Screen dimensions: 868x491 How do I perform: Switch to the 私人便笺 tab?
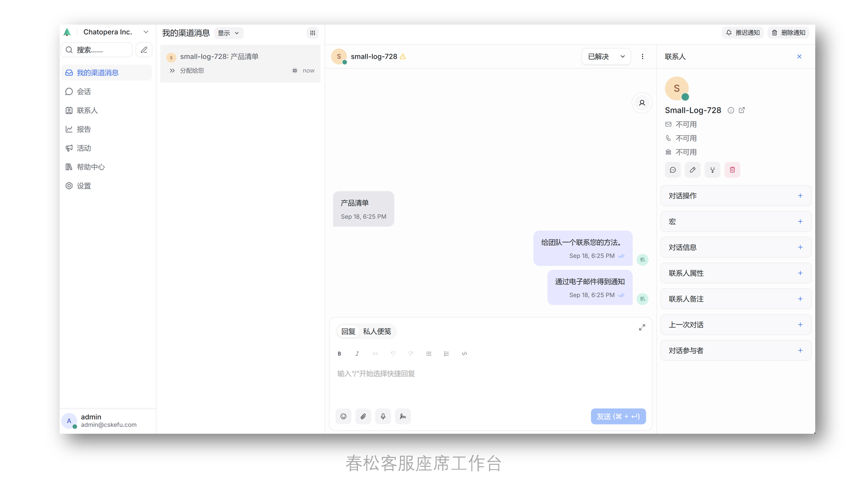[377, 331]
